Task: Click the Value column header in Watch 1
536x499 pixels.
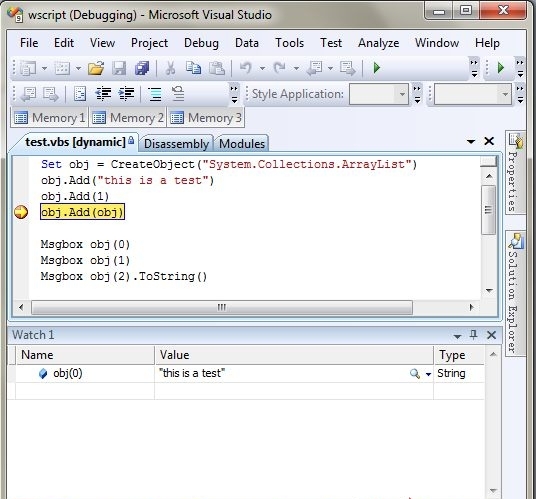Action: click(x=294, y=355)
